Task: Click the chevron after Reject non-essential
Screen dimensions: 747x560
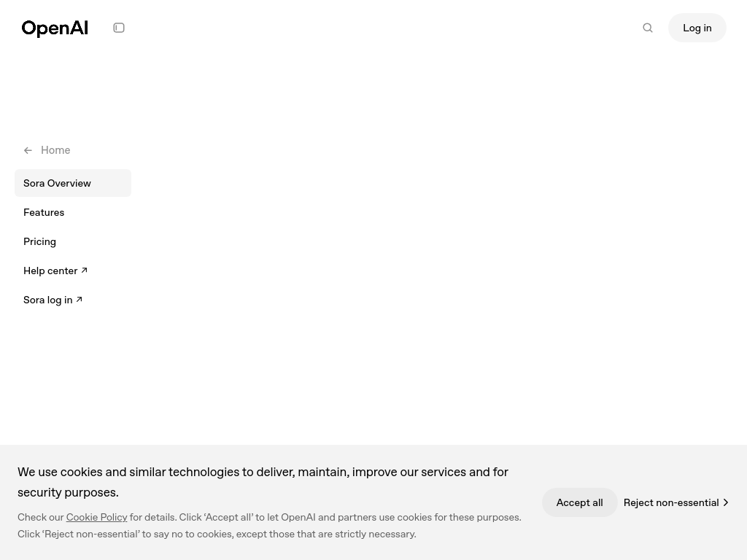Action: pos(726,502)
